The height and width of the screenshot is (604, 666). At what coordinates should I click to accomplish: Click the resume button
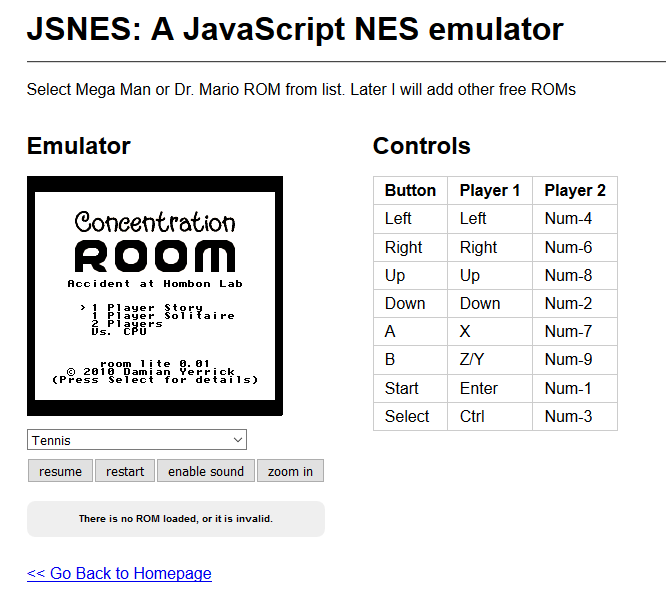point(60,471)
